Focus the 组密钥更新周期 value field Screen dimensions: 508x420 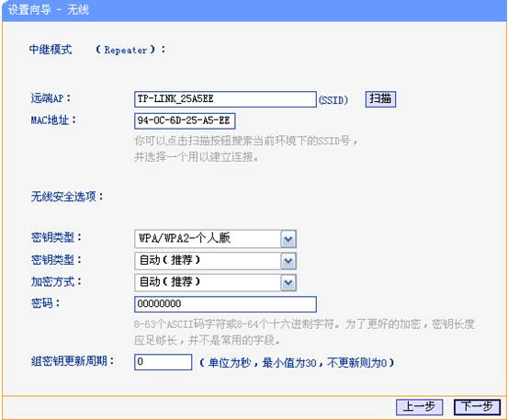coord(163,362)
